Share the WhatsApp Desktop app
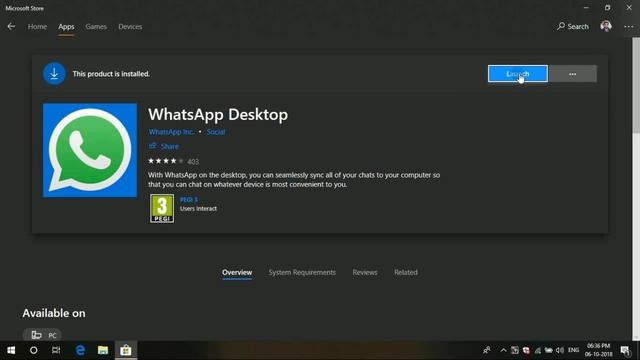The height and width of the screenshot is (360, 640). tap(164, 146)
